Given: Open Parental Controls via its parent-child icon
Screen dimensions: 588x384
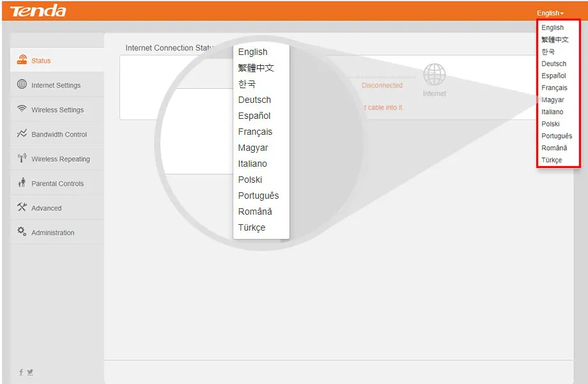Looking at the screenshot, I should 21,183.
